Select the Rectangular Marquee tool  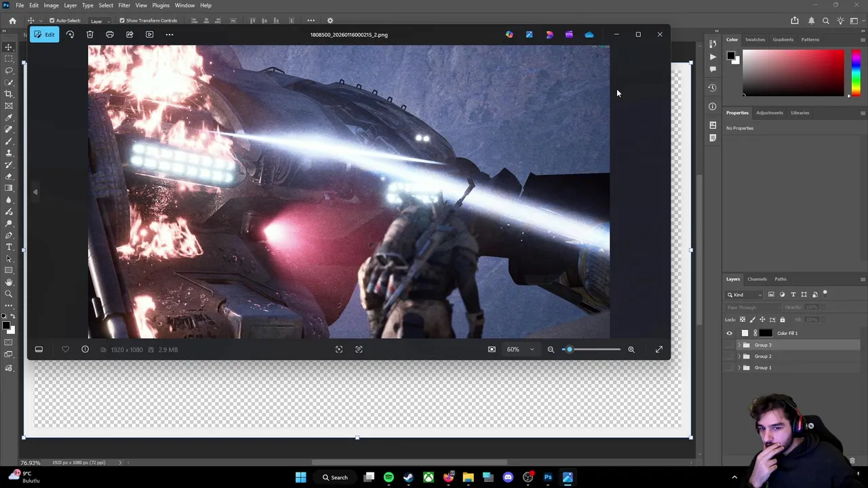point(9,59)
